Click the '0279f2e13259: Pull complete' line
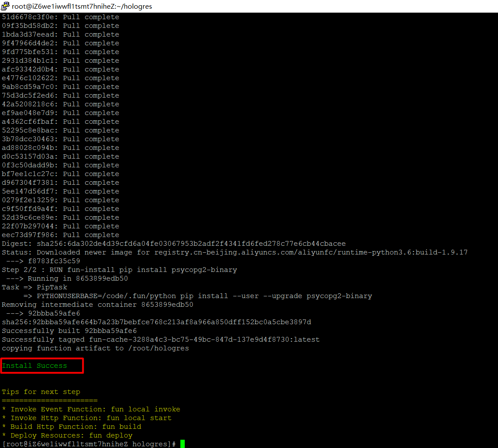This screenshot has height=448, width=498. 61,200
